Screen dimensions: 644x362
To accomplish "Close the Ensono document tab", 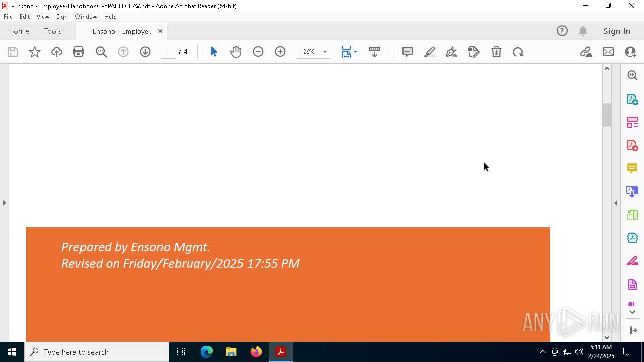I will coord(160,31).
